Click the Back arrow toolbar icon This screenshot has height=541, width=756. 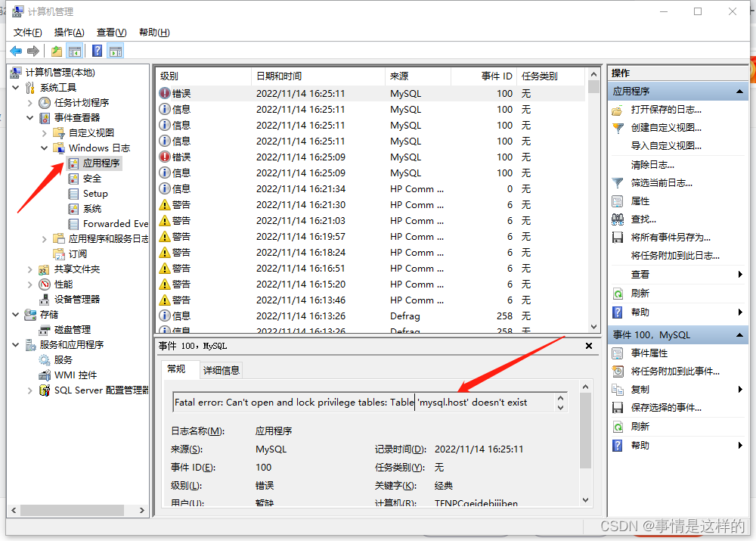tap(16, 51)
